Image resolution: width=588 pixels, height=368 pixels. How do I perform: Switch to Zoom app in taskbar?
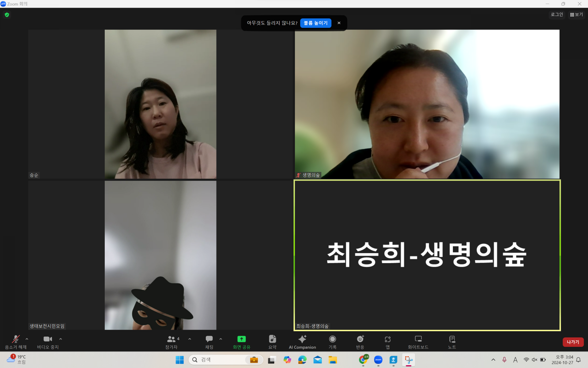tap(378, 360)
